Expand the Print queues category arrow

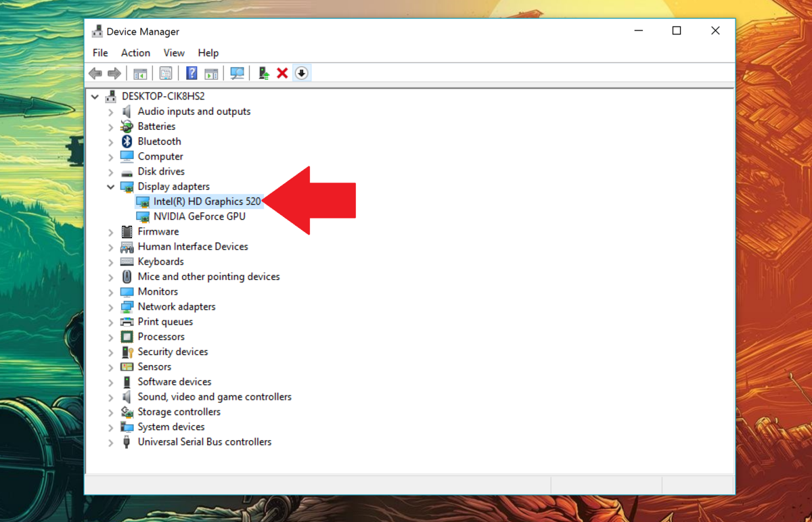coord(111,322)
